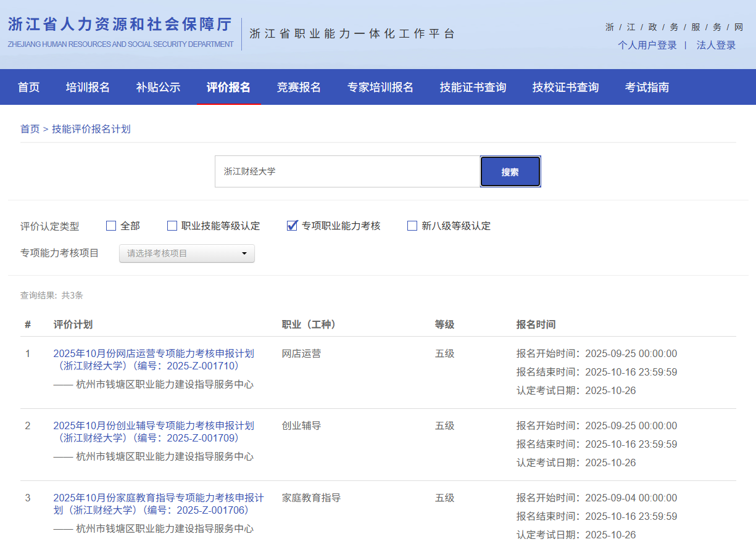Click the 搜索 search button
Screen dimensions: 756x555
pos(510,171)
